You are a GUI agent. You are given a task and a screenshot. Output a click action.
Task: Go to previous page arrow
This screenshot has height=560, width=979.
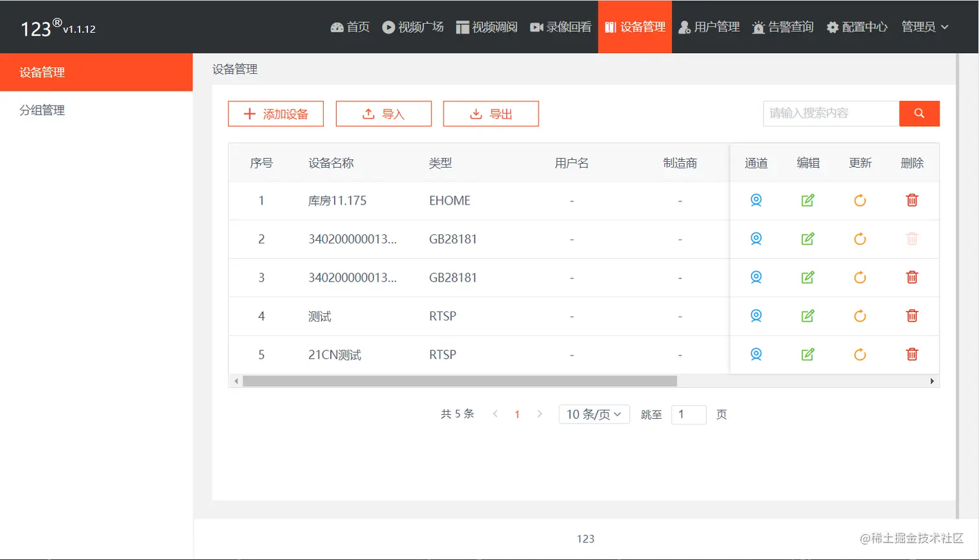click(495, 414)
